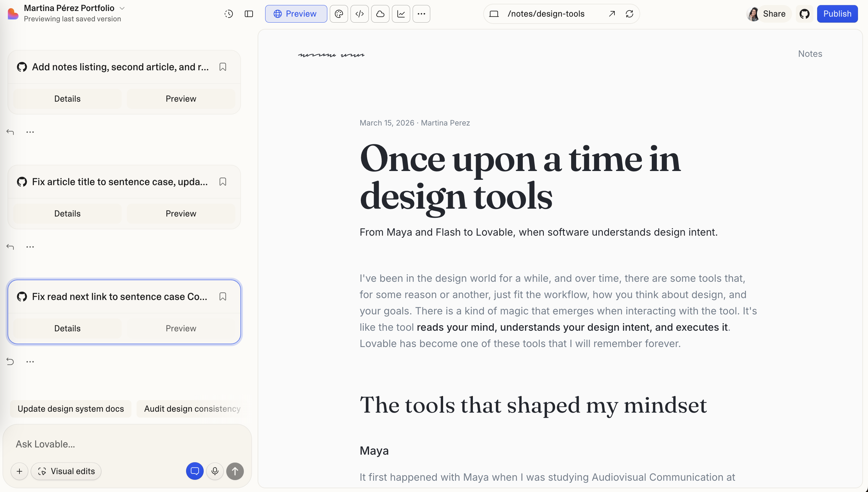Enable Visual edits mode
The image size is (868, 492).
[x=66, y=471]
